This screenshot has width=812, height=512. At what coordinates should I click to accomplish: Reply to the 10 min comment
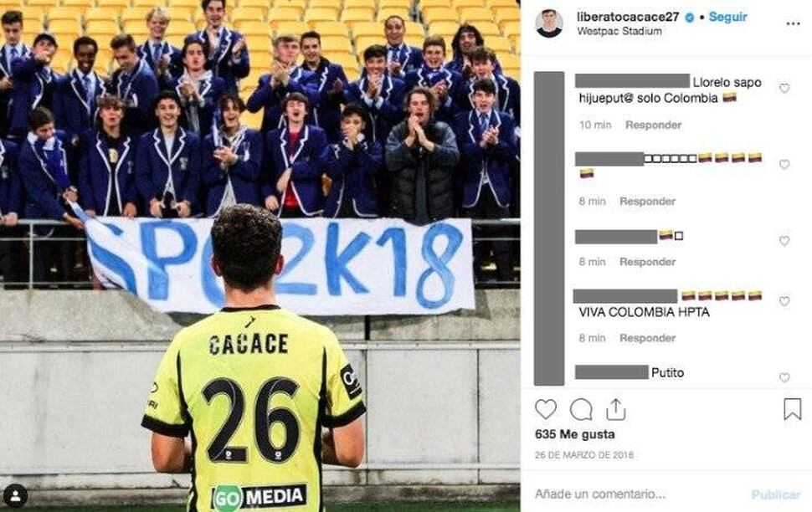click(x=653, y=125)
